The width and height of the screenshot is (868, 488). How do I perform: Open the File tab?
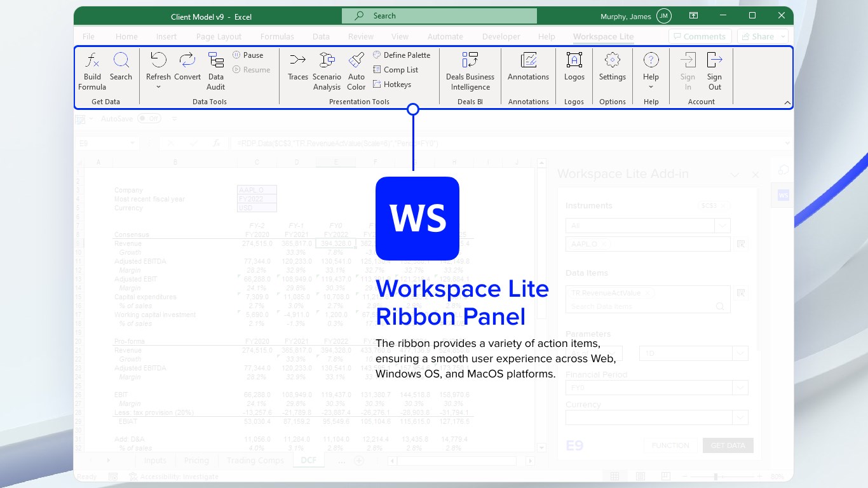(88, 37)
